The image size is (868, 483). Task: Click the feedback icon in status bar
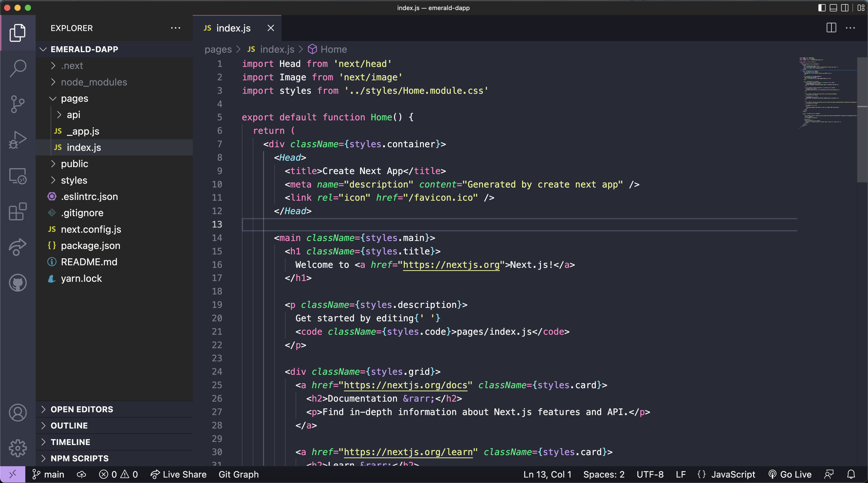pos(828,474)
